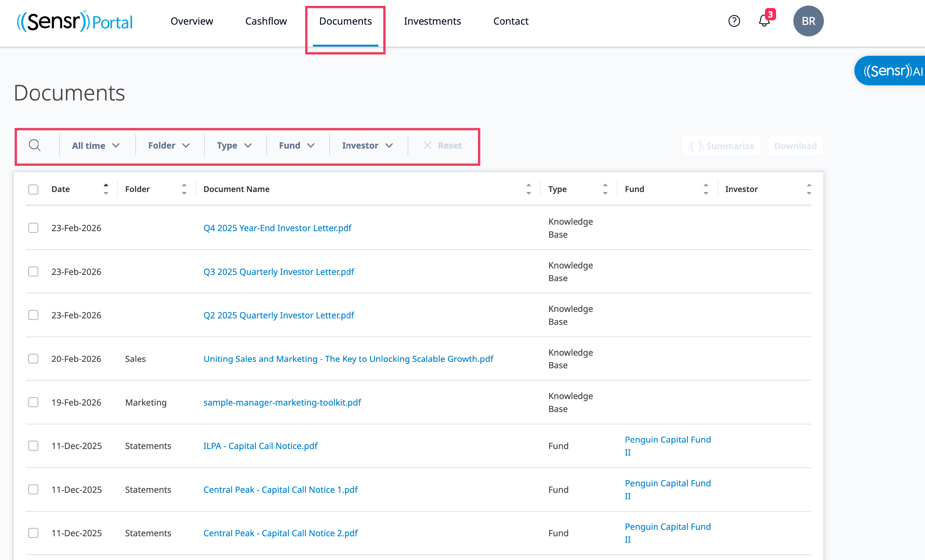Go to the Investments tab
Screen dimensions: 925x560
pos(432,21)
